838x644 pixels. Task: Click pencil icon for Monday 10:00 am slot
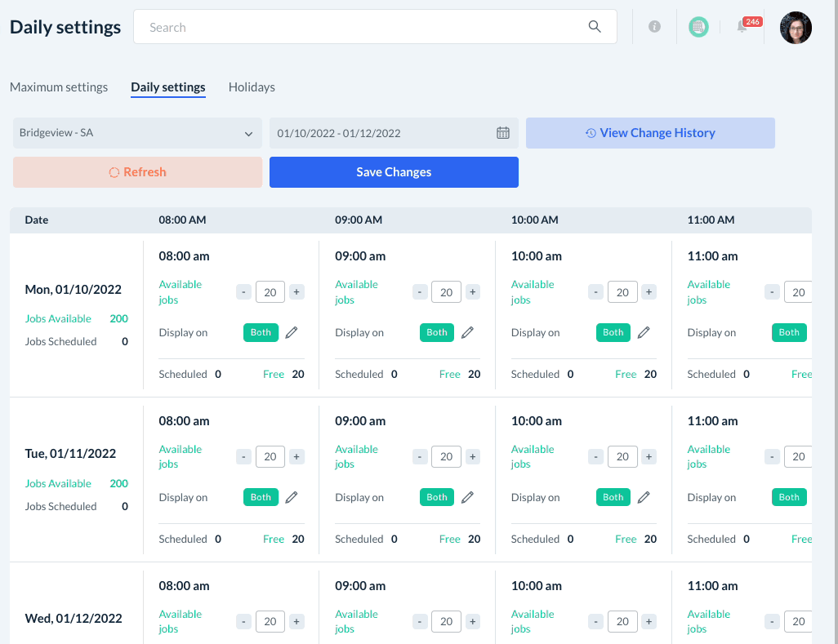[644, 332]
